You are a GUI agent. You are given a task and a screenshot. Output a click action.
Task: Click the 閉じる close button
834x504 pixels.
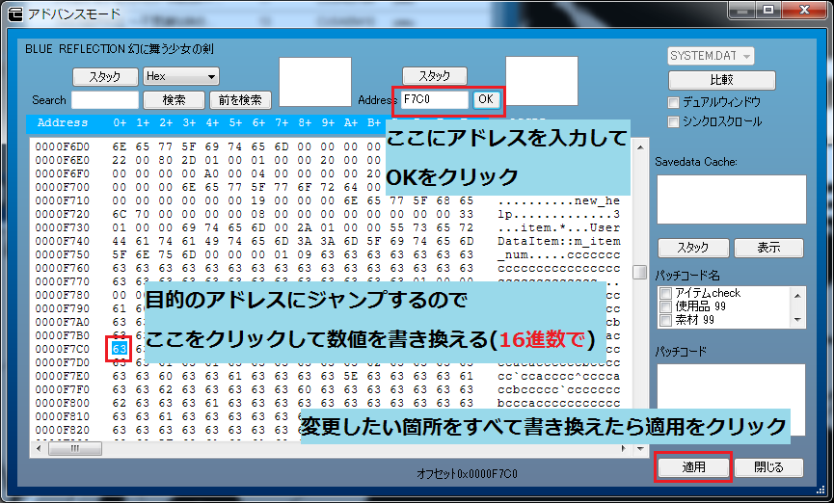(768, 467)
